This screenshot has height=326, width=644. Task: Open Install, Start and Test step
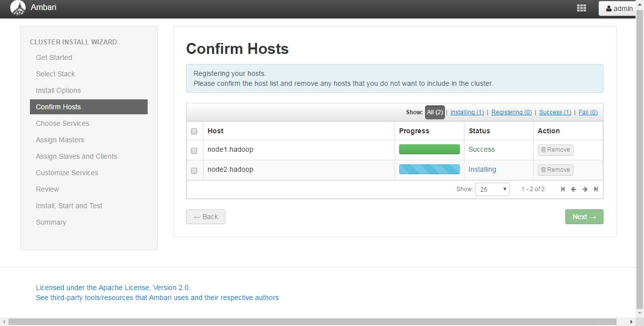pos(69,206)
